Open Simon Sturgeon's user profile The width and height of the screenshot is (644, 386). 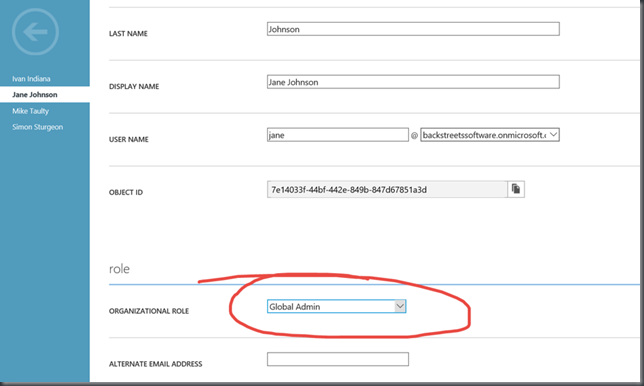(37, 127)
